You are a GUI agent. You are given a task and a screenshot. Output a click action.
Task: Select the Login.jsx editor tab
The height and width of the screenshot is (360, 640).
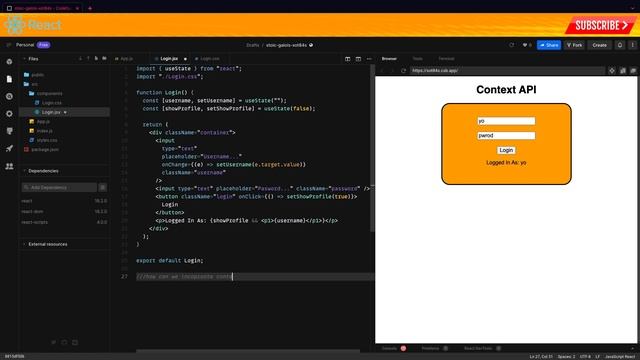(x=169, y=59)
